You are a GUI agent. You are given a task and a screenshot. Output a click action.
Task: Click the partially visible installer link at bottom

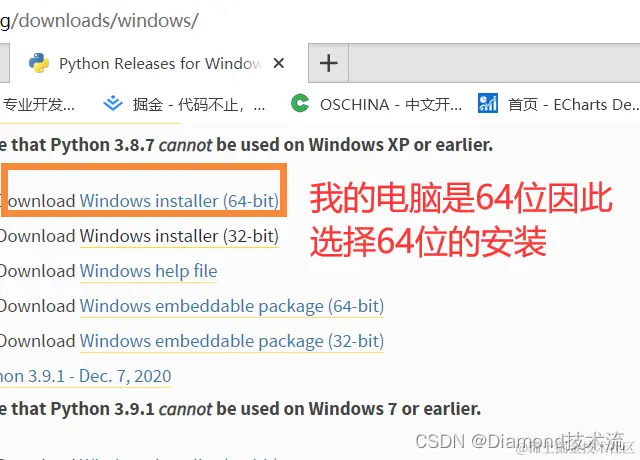[x=179, y=458]
